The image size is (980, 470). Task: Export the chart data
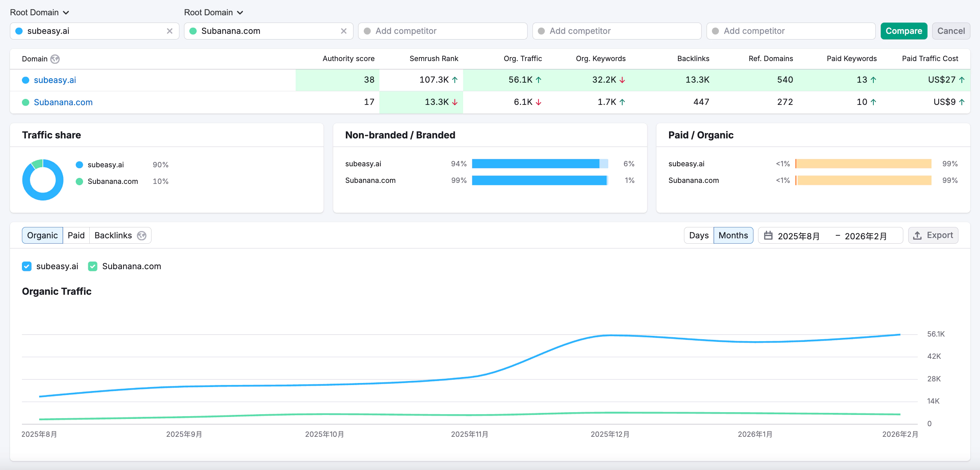933,235
